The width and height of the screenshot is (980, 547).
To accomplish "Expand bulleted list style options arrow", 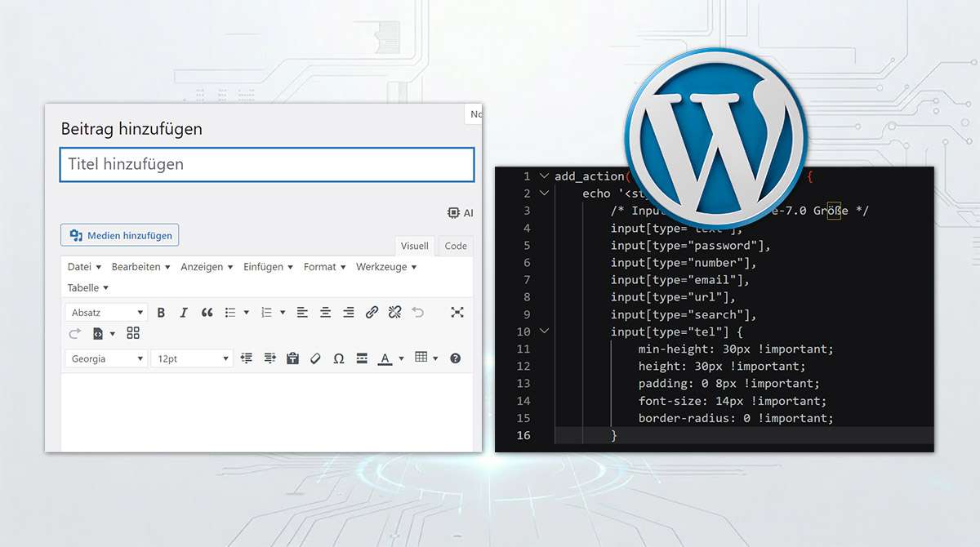I will (246, 313).
